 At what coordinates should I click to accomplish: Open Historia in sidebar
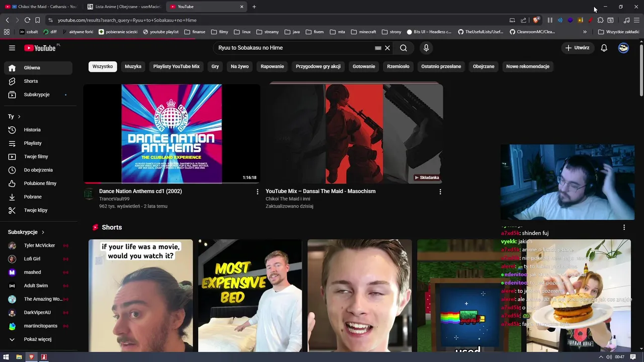pyautogui.click(x=38, y=130)
